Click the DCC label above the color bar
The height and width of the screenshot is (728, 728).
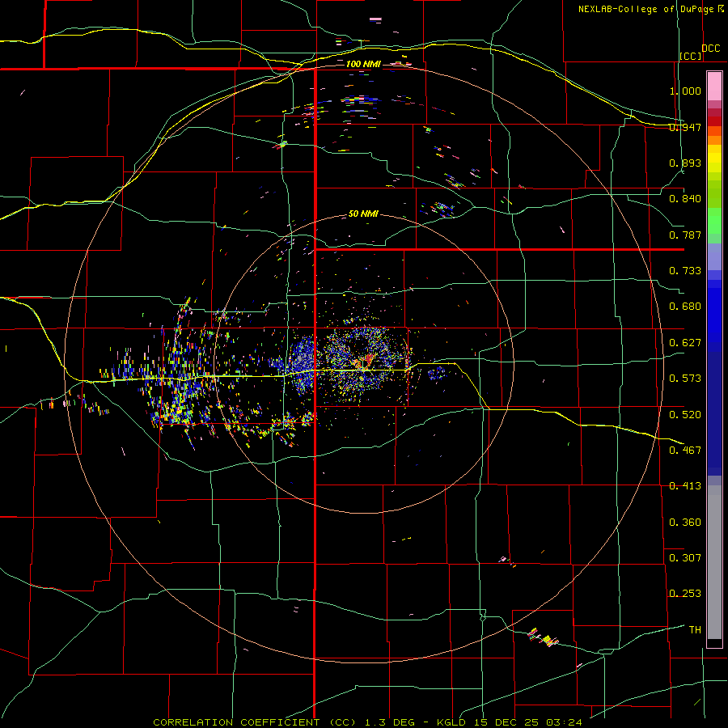710,49
